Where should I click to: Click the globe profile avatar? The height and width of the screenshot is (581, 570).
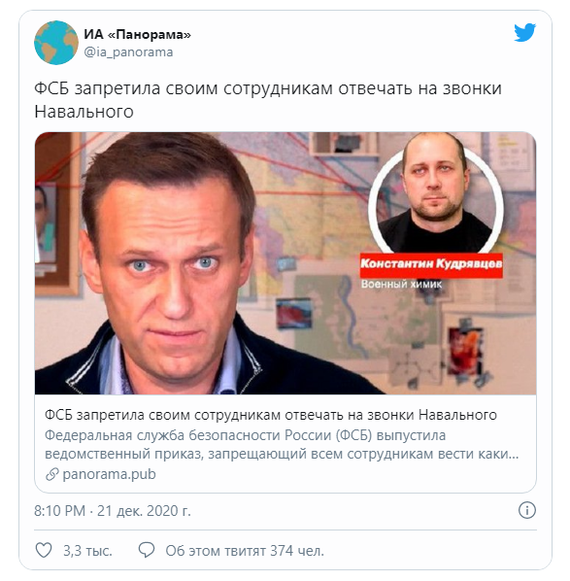[56, 43]
